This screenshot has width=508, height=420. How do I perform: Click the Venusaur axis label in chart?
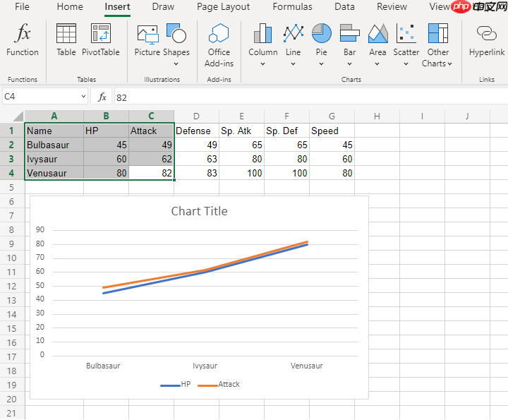point(306,366)
